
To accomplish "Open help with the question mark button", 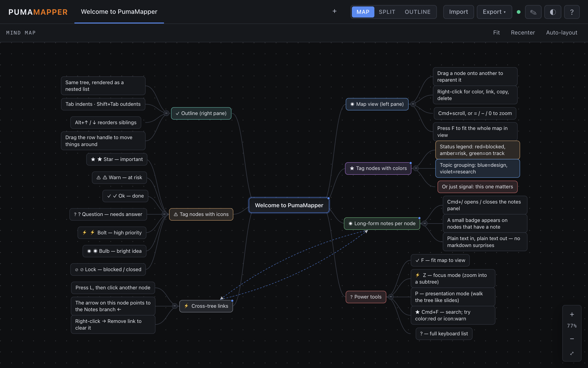I will point(572,12).
